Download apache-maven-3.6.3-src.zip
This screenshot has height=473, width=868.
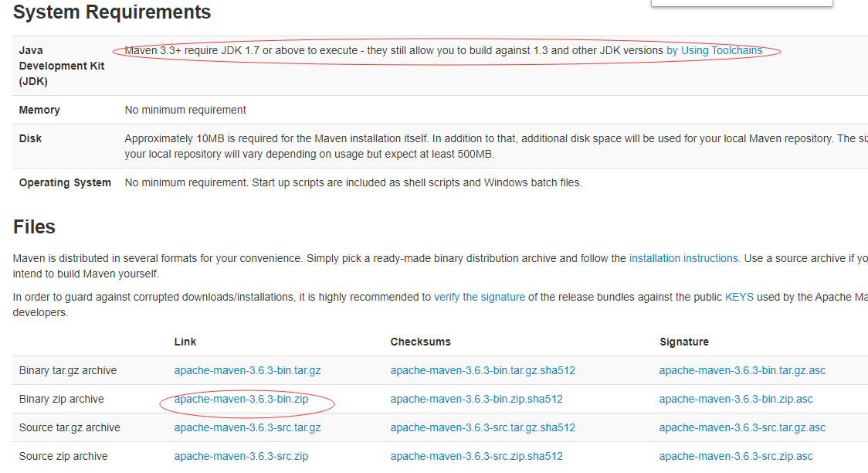(x=242, y=457)
